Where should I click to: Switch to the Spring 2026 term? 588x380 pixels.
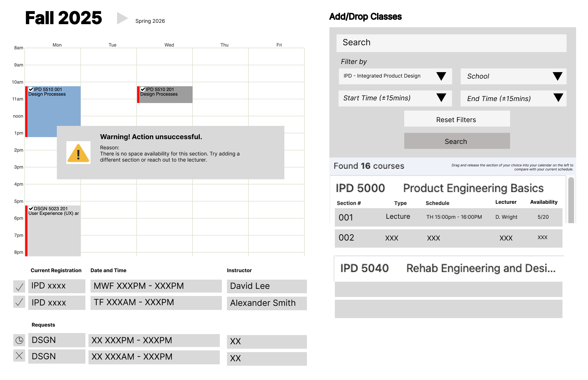[150, 21]
